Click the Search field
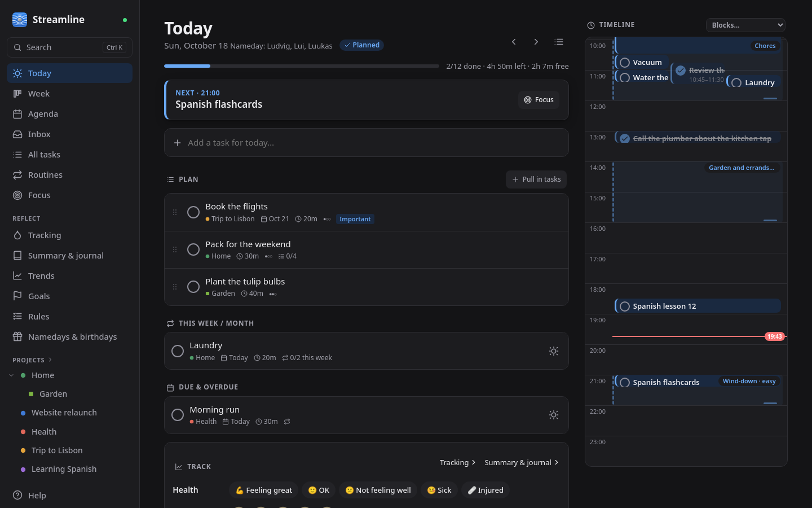Screen dimensions: 812x508 (x=69, y=47)
